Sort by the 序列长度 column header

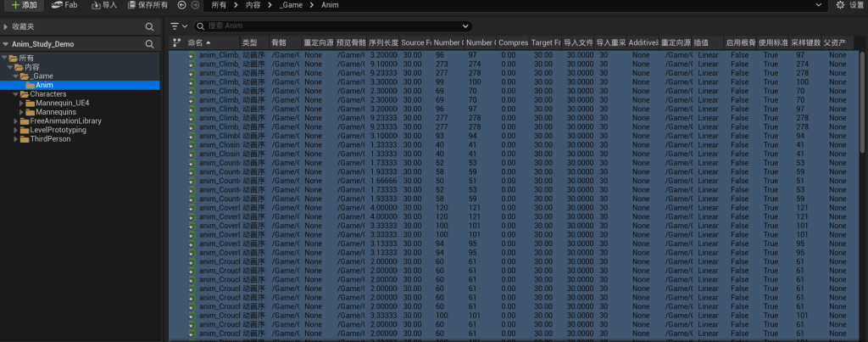383,42
